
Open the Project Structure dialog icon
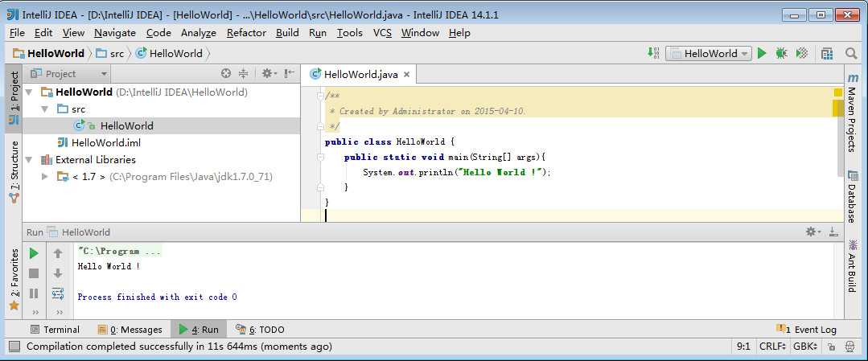coord(827,53)
